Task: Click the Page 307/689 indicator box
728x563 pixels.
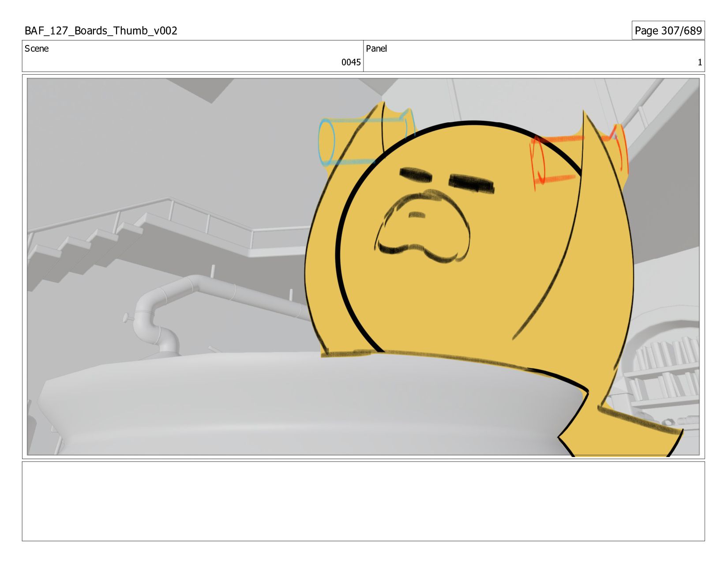Action: tap(668, 30)
